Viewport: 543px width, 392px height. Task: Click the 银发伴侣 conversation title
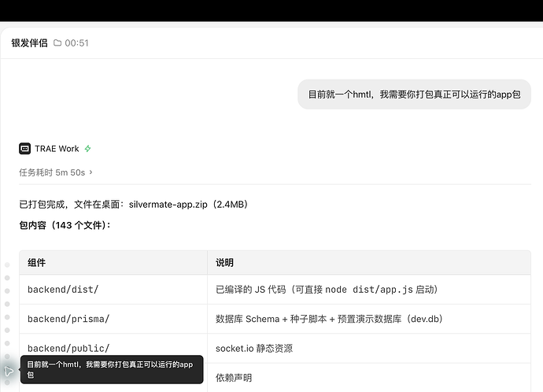coord(29,43)
